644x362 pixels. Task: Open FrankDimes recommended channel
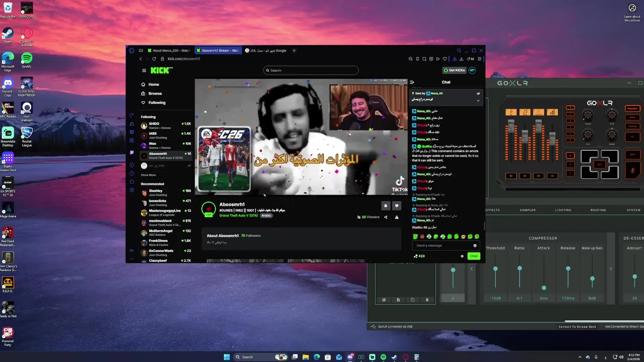166,242
